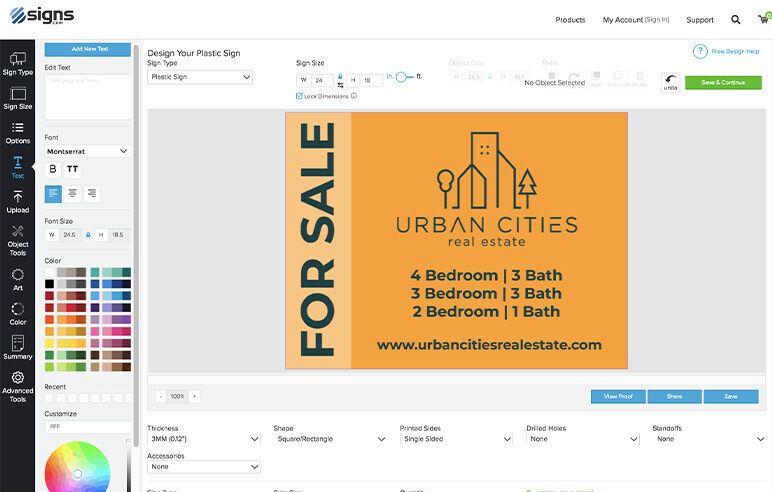Image resolution: width=772 pixels, height=492 pixels.
Task: Open the Upload sidebar tool
Action: (18, 201)
